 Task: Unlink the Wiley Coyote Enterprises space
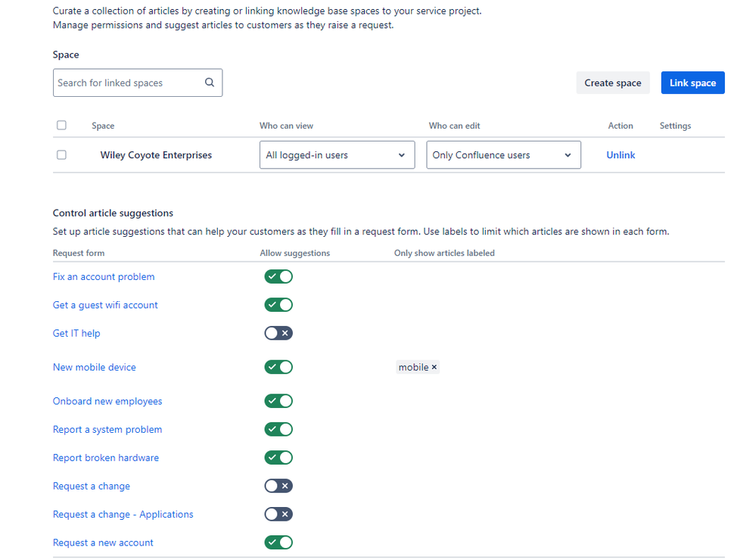point(621,155)
